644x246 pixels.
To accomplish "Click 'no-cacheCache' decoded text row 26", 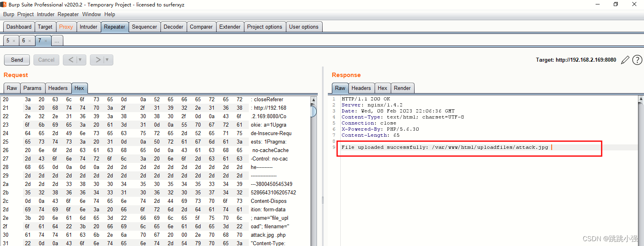I will (271, 150).
